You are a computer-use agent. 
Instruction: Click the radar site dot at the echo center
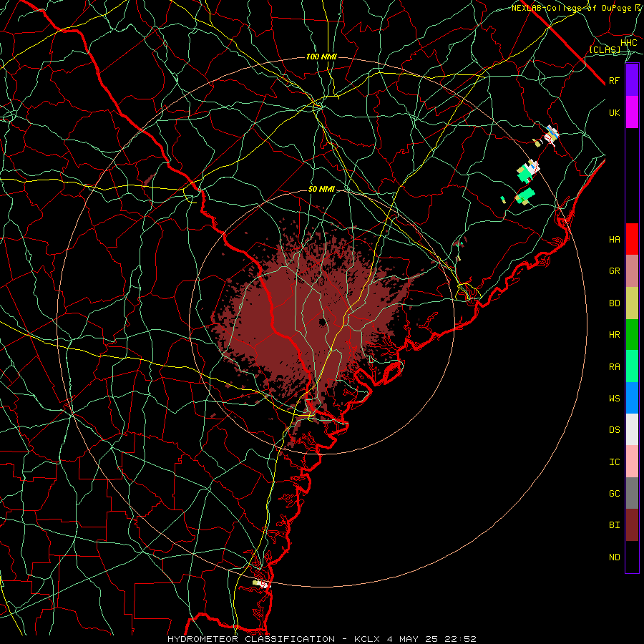tap(323, 321)
